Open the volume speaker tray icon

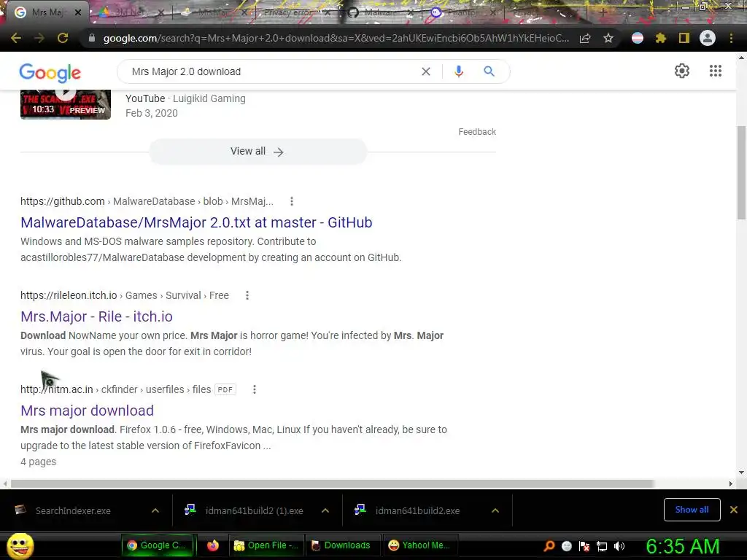click(x=619, y=546)
